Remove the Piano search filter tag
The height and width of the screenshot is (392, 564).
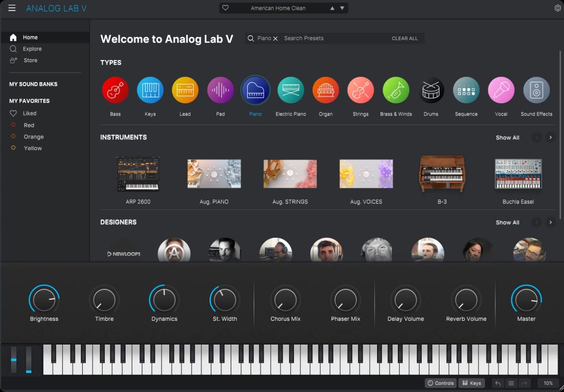click(x=275, y=38)
